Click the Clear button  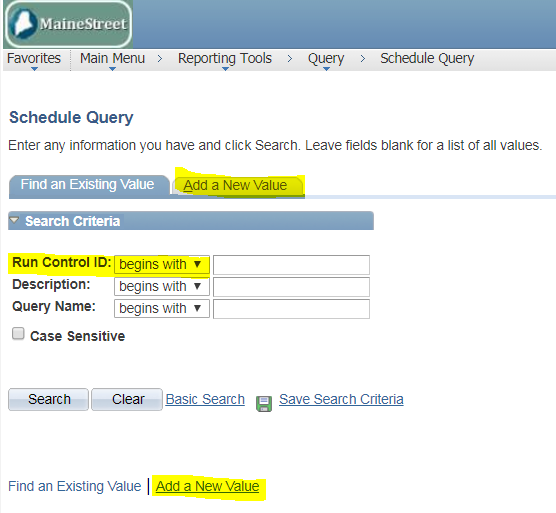coord(127,400)
